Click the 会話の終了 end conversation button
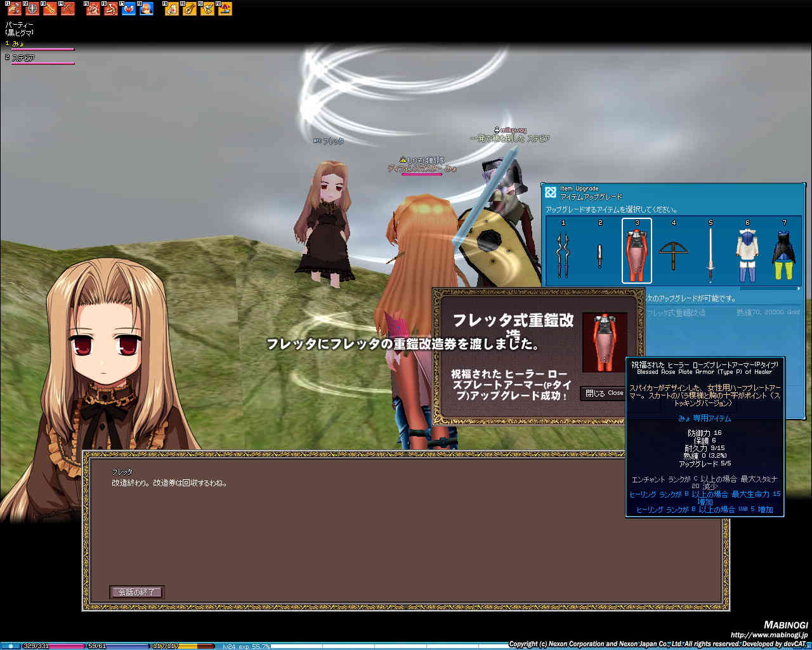This screenshot has width=812, height=650. (137, 592)
